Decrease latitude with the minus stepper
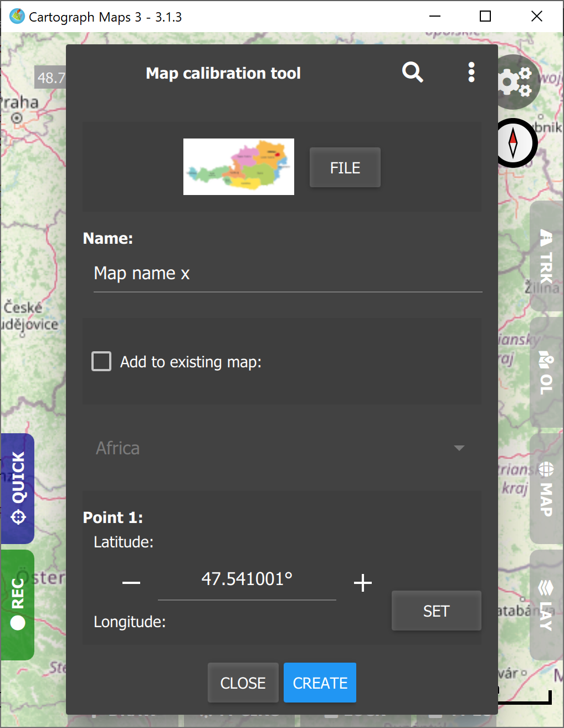564x728 pixels. [x=131, y=582]
